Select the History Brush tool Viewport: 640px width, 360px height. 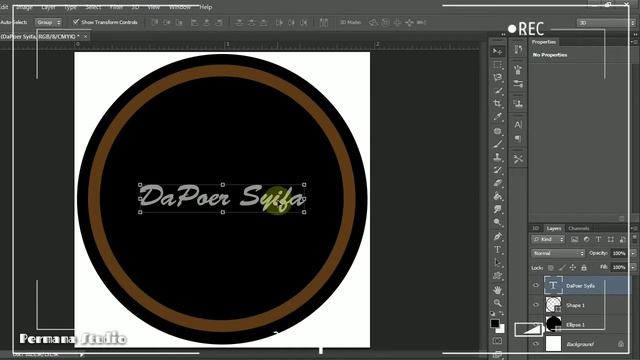[x=497, y=170]
